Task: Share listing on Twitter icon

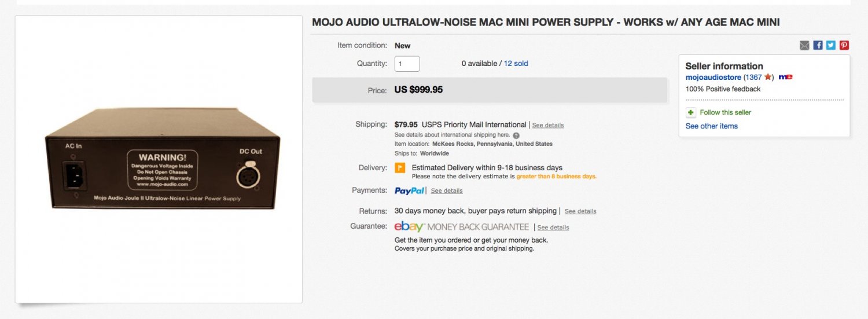Action: (831, 45)
